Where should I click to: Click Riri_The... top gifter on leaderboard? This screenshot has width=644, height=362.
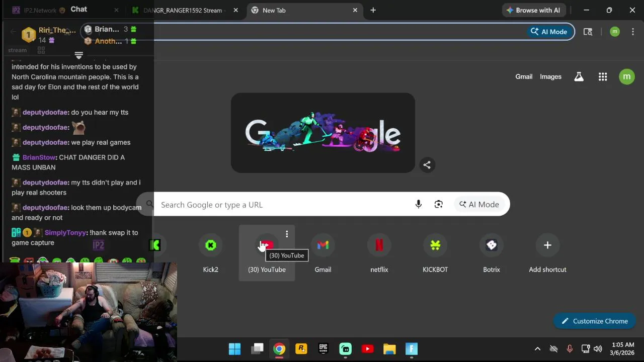click(x=50, y=35)
